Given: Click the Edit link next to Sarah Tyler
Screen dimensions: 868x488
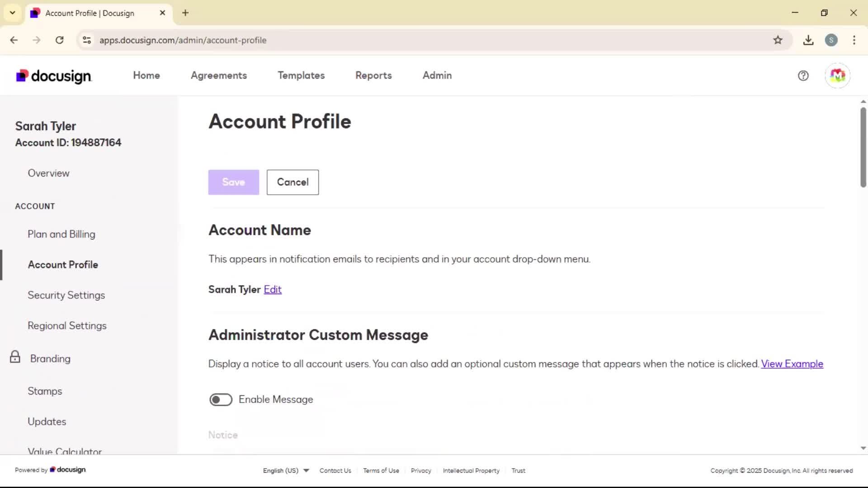Looking at the screenshot, I should [x=273, y=290].
